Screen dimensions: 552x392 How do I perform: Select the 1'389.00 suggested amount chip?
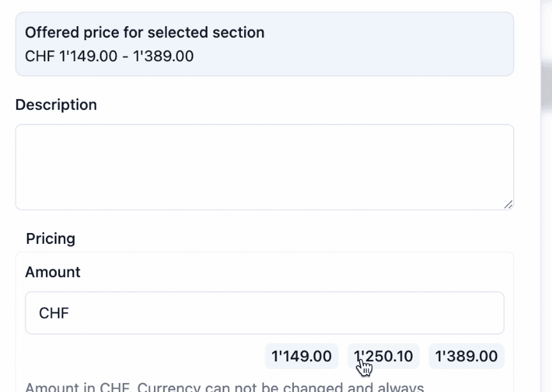click(x=466, y=356)
